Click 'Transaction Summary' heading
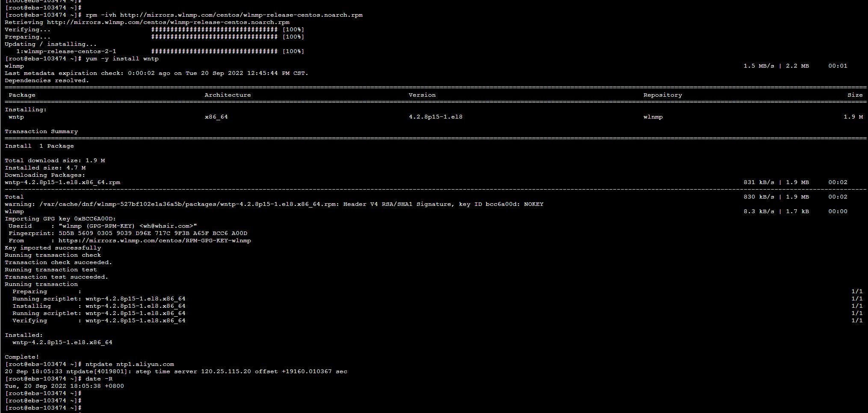868x413 pixels. click(41, 131)
